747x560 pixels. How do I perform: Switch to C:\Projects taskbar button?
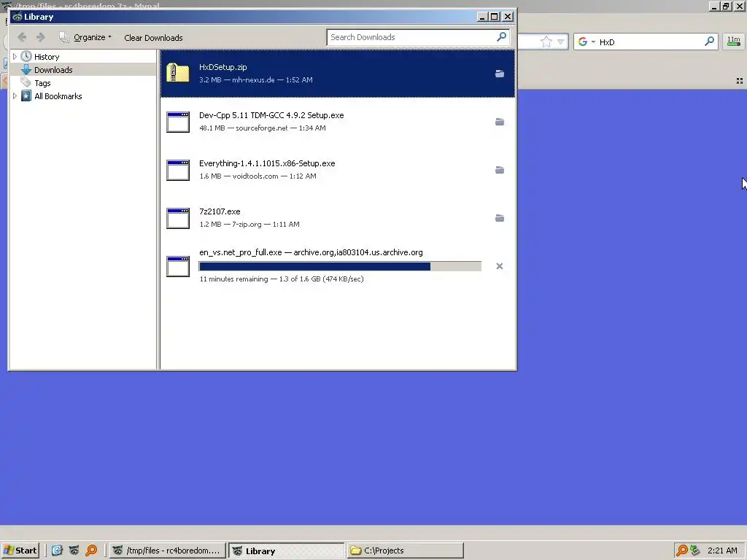click(x=405, y=551)
